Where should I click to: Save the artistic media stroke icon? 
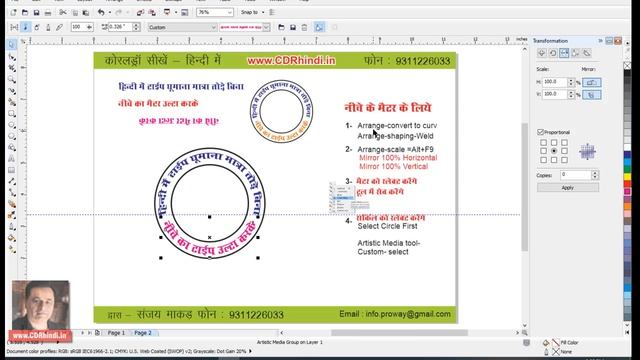point(293,27)
